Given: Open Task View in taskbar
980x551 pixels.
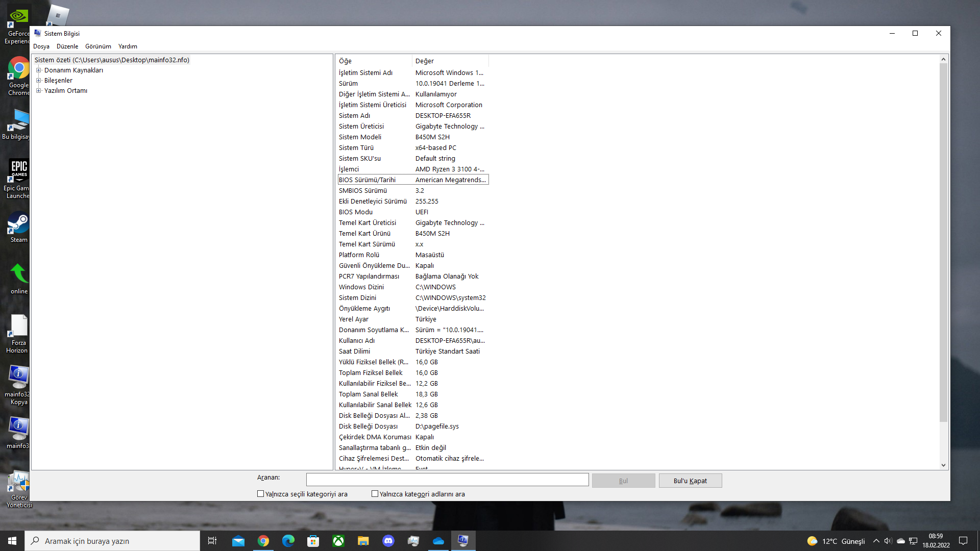Looking at the screenshot, I should 212,541.
